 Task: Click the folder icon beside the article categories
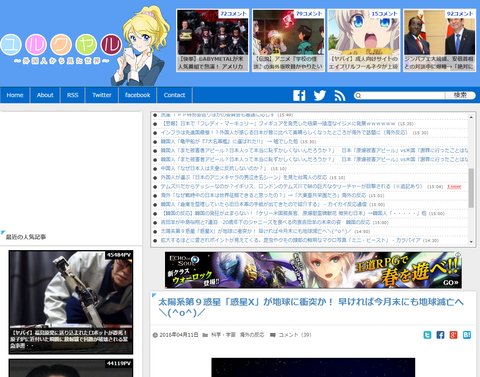pos(205,335)
